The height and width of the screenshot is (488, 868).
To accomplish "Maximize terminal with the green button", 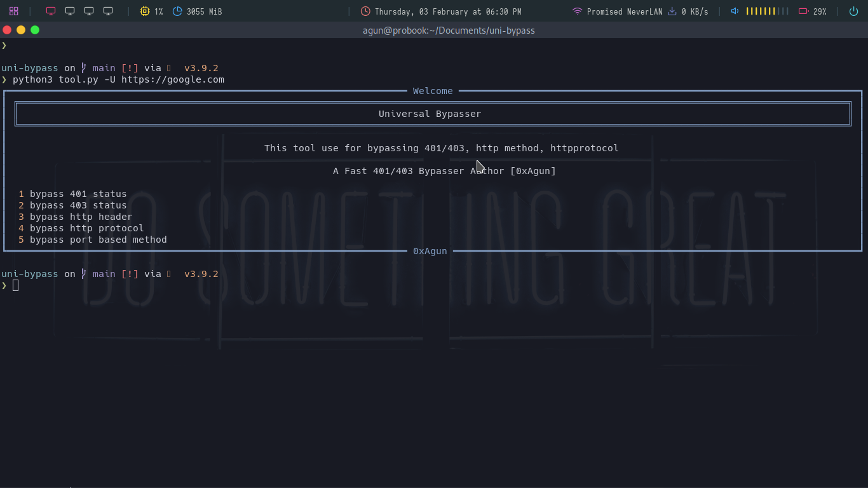I will click(35, 30).
